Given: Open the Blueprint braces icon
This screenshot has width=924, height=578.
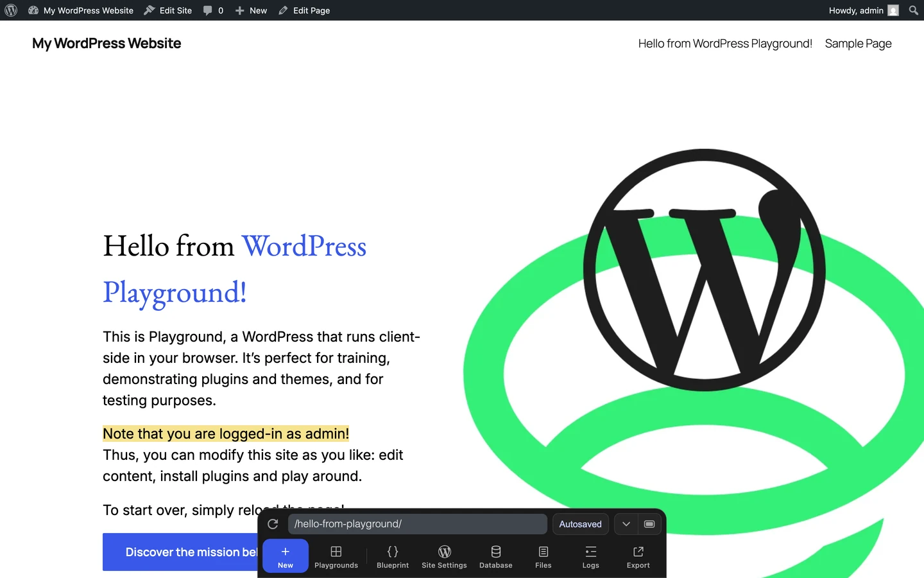Looking at the screenshot, I should click(x=393, y=556).
